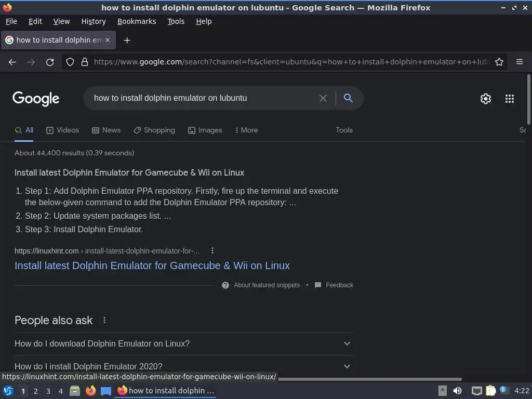Image resolution: width=532 pixels, height=399 pixels.
Task: Bookmark this page with the star
Action: pyautogui.click(x=499, y=62)
